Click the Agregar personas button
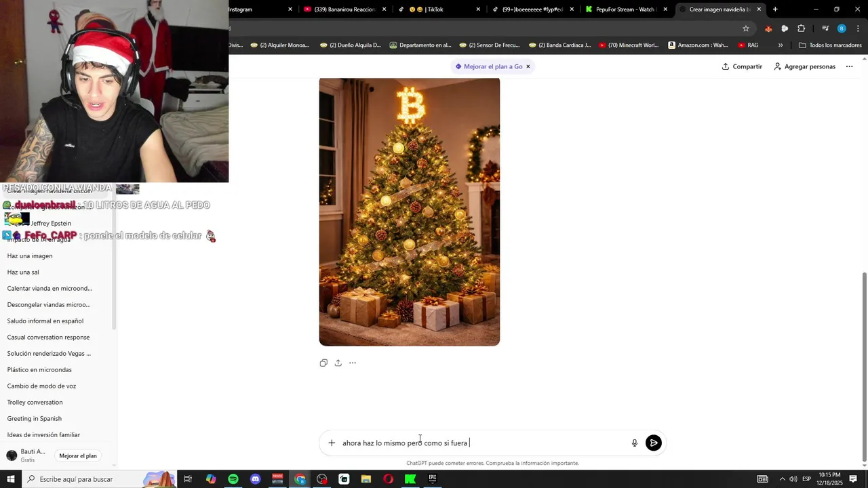Image resolution: width=868 pixels, height=488 pixels. [805, 66]
